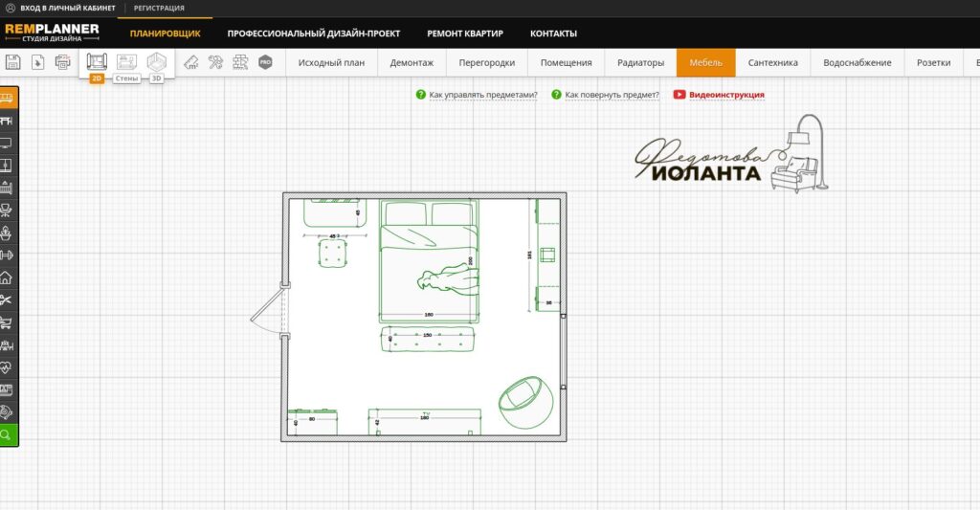980x510 pixels.
Task: Click the Регистрация link
Action: pos(159,8)
